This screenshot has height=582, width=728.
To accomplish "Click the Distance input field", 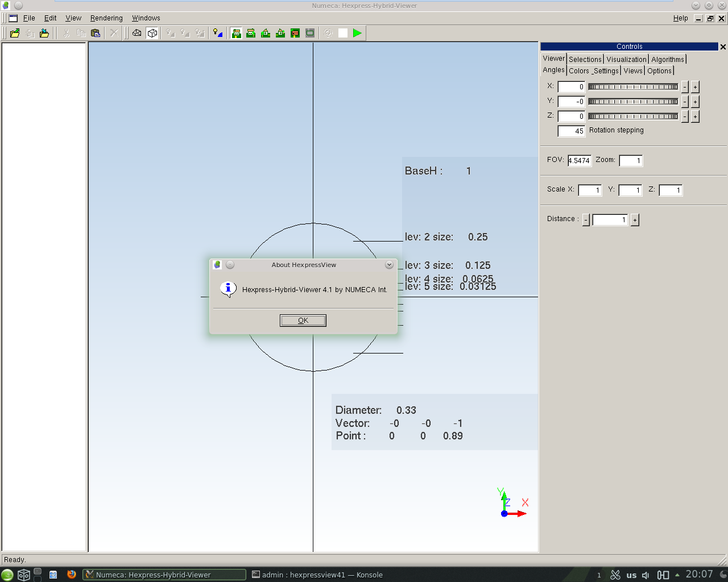I will point(610,220).
